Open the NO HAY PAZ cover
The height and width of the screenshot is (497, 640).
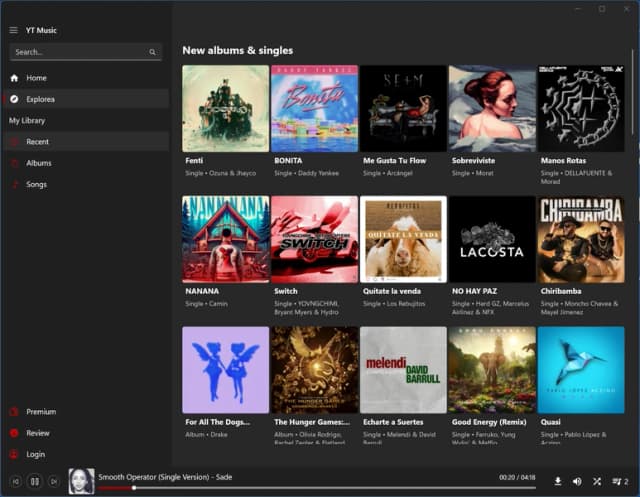point(492,239)
